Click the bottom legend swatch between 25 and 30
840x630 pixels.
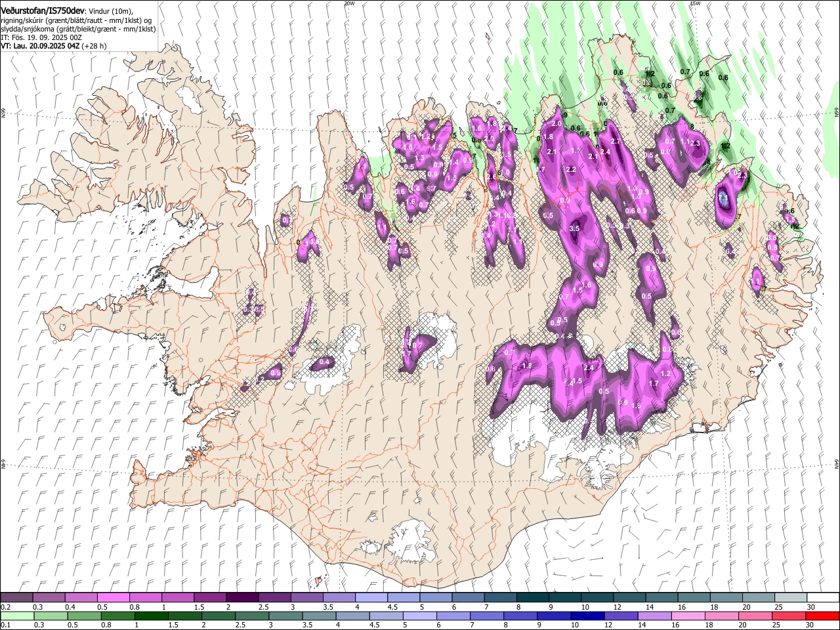[x=790, y=616]
